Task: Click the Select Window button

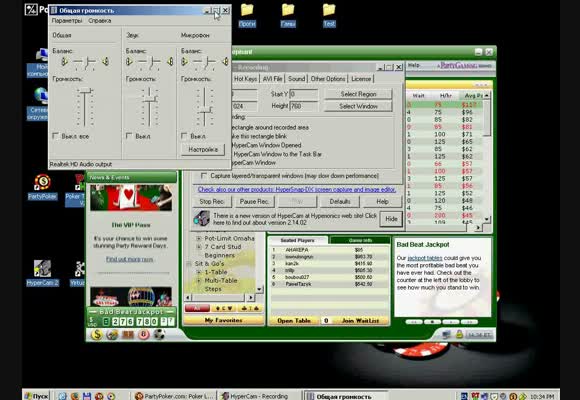Action: [358, 106]
